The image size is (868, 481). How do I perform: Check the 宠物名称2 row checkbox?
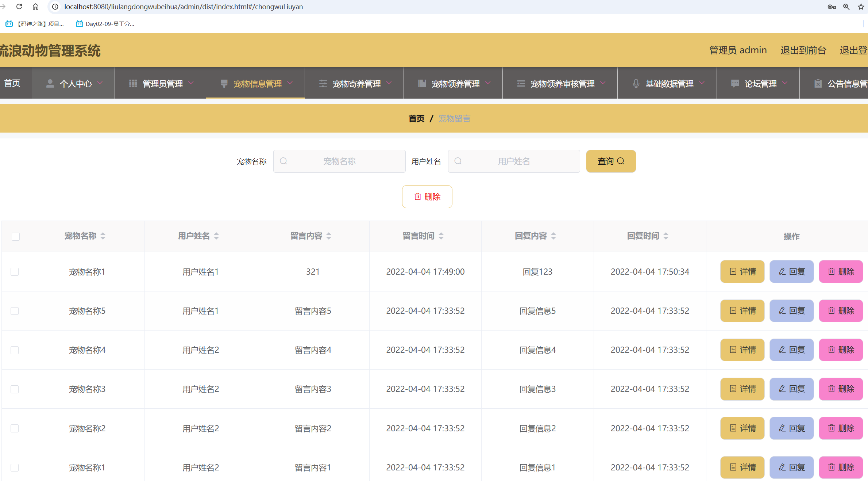point(15,428)
